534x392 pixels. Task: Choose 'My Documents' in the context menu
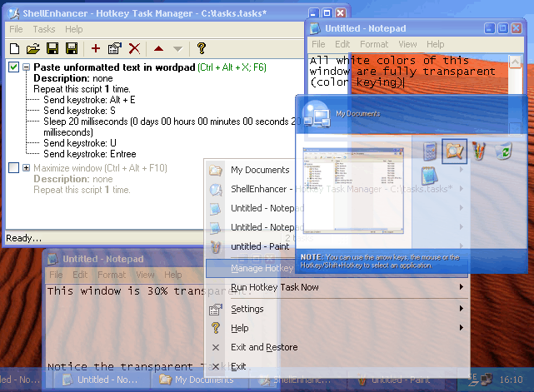tap(260, 170)
